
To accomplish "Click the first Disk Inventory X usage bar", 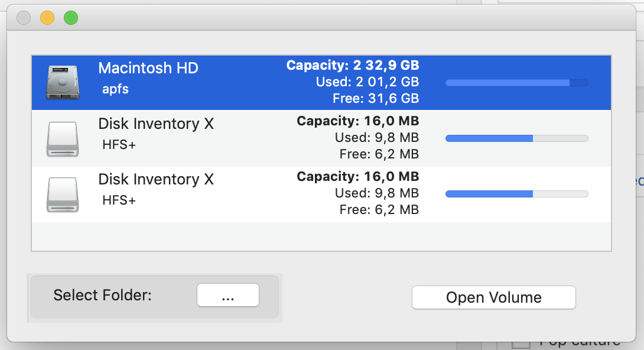I will pos(517,138).
